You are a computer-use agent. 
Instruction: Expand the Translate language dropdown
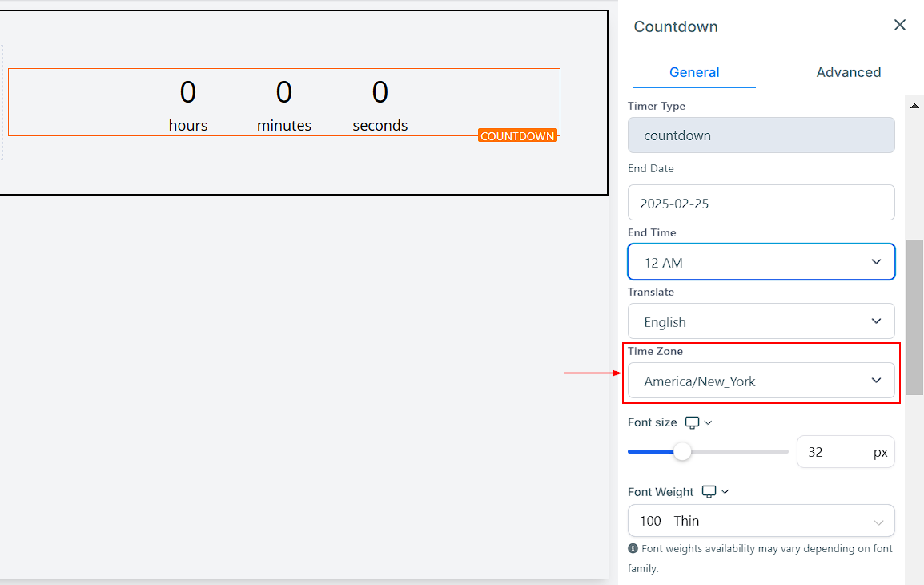(761, 321)
